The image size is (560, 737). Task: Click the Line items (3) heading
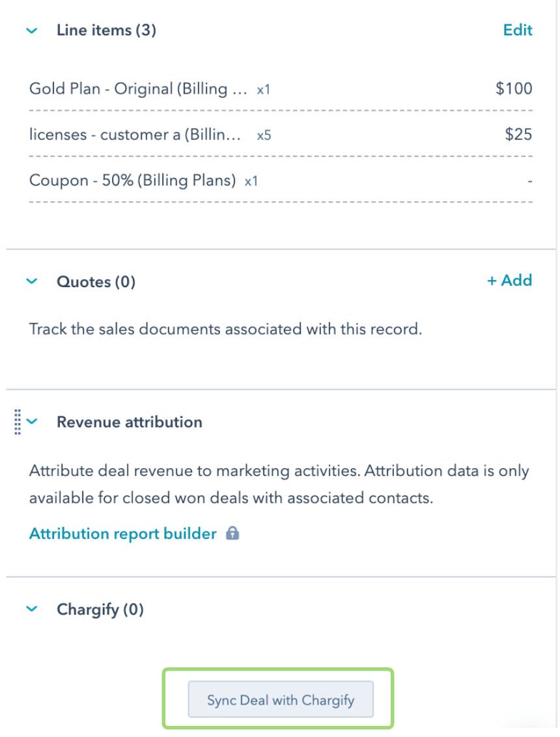[106, 31]
